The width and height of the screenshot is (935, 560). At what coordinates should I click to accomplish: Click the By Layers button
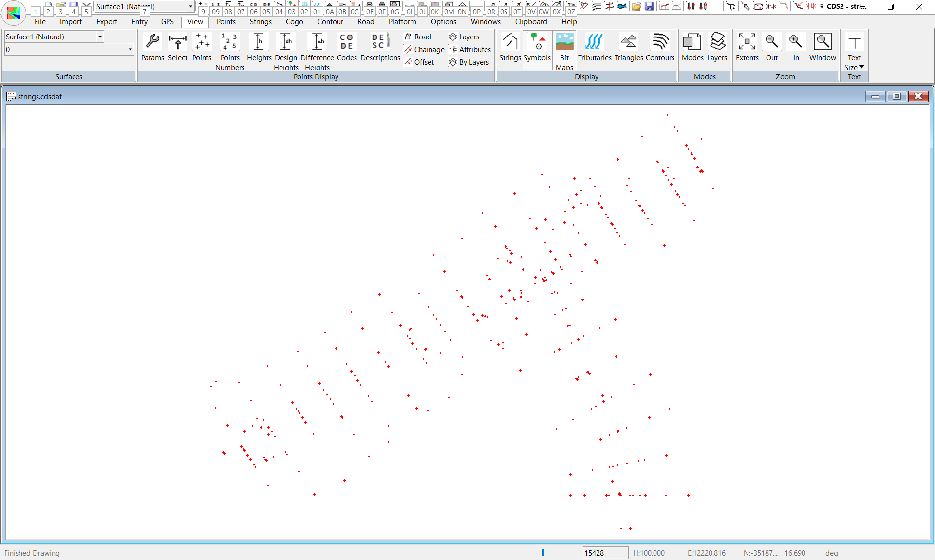coord(469,62)
